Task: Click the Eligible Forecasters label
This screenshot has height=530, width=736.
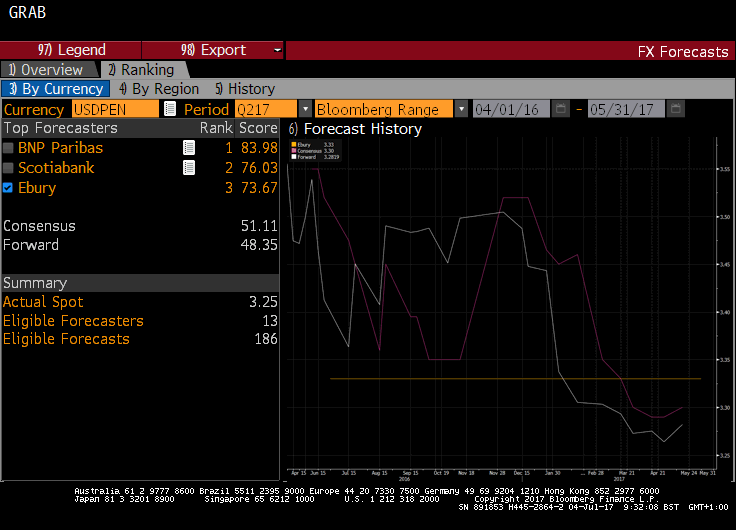Action: coord(73,321)
